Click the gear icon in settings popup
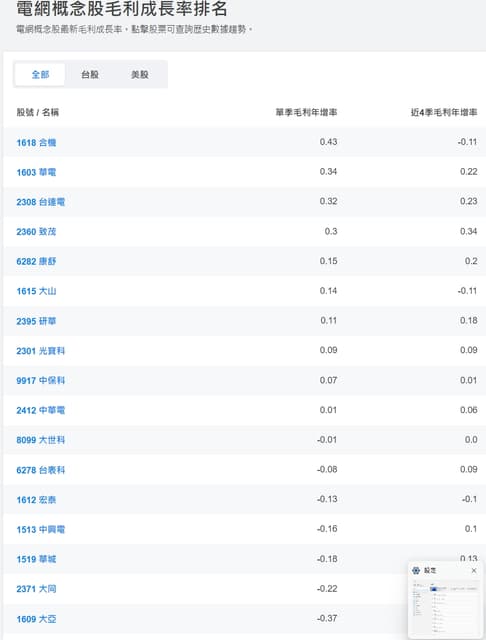Image resolution: width=486 pixels, height=640 pixels. tap(416, 571)
